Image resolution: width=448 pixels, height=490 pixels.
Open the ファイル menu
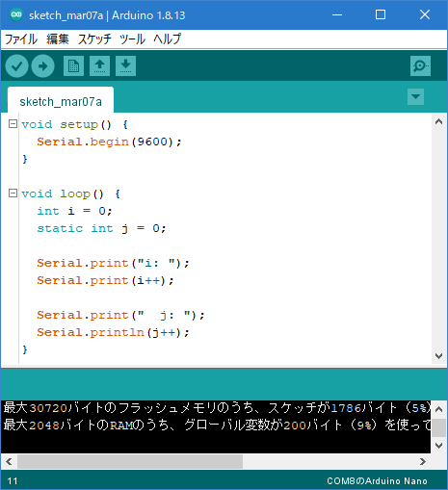(21, 39)
